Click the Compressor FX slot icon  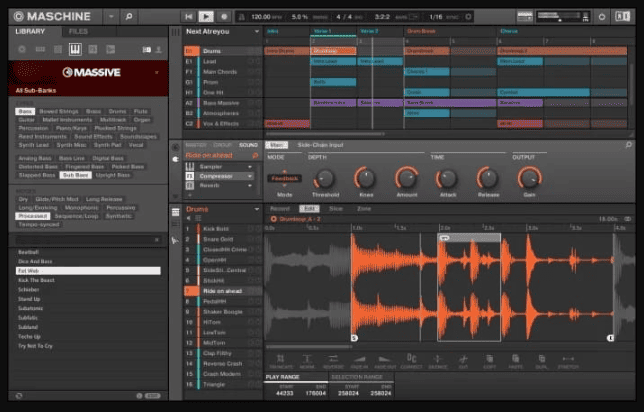click(190, 176)
